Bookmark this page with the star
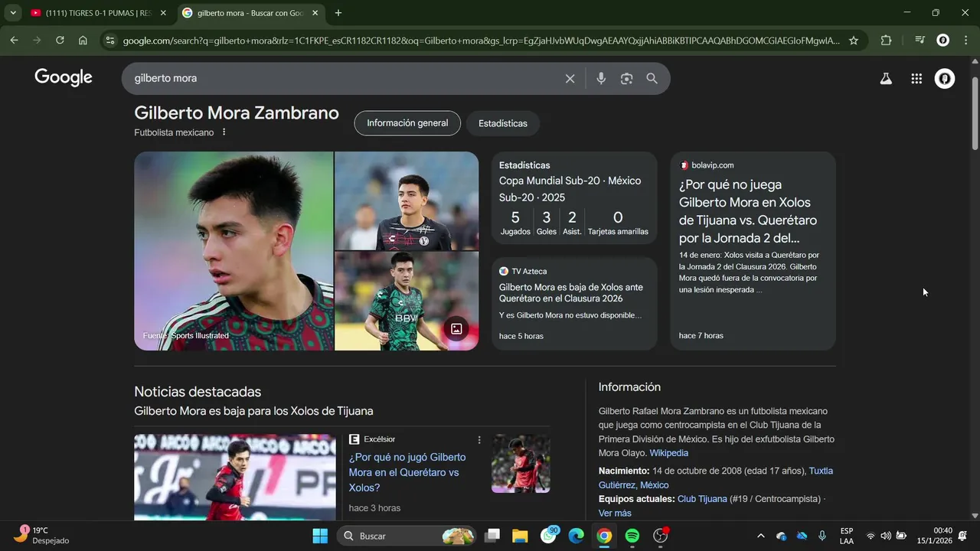 click(x=854, y=41)
